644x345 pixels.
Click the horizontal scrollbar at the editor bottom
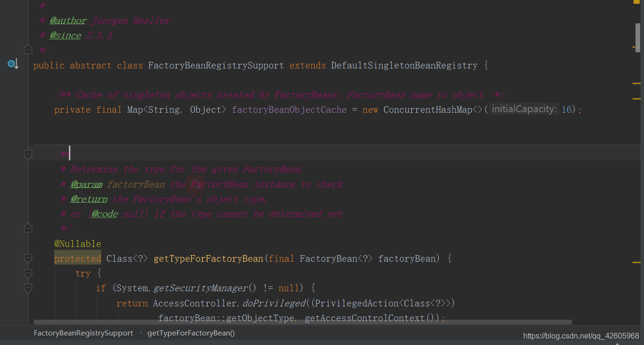tap(302, 322)
